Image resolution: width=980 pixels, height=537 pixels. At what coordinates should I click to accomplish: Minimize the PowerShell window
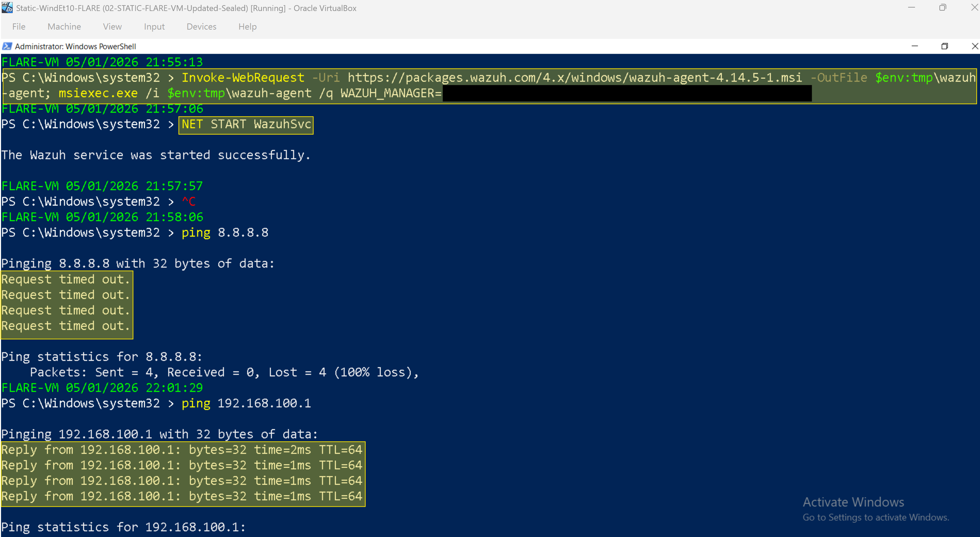tap(915, 46)
